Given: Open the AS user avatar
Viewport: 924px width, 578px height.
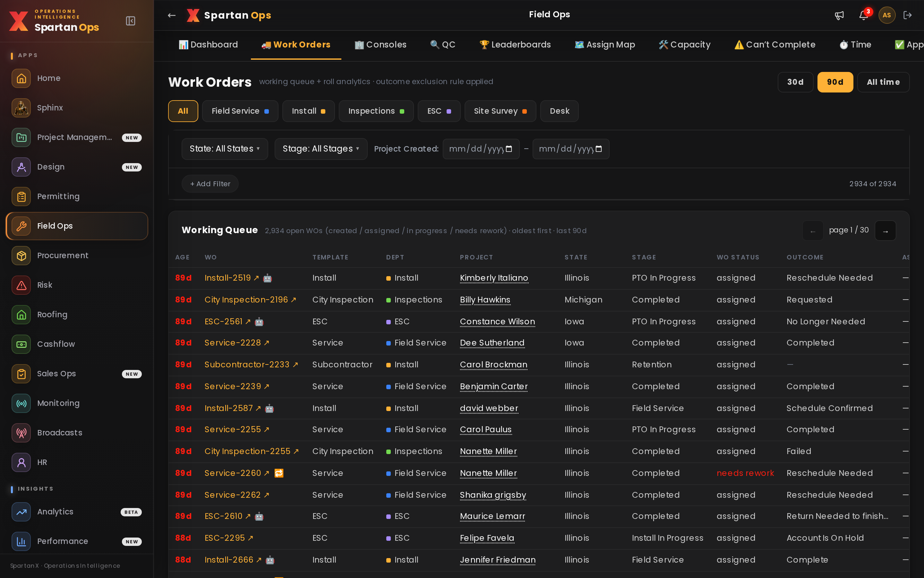Looking at the screenshot, I should [886, 15].
